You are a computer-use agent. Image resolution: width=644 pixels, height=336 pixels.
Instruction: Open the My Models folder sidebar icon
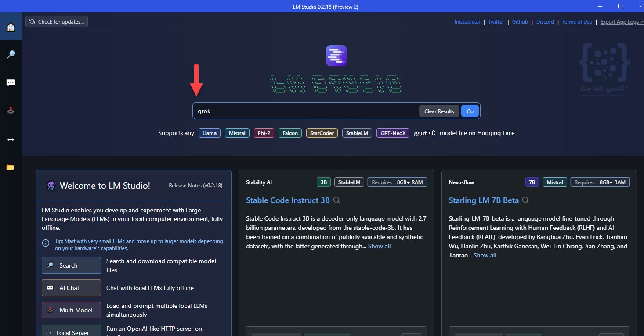click(x=11, y=167)
